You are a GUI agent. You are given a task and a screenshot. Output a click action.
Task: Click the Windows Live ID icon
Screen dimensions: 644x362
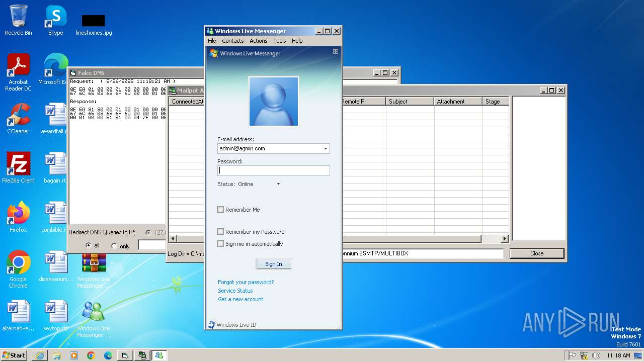212,325
